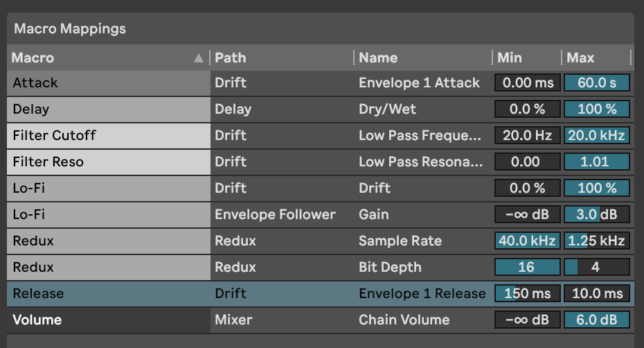Click Chain Volume max 6.0 dB

[597, 320]
